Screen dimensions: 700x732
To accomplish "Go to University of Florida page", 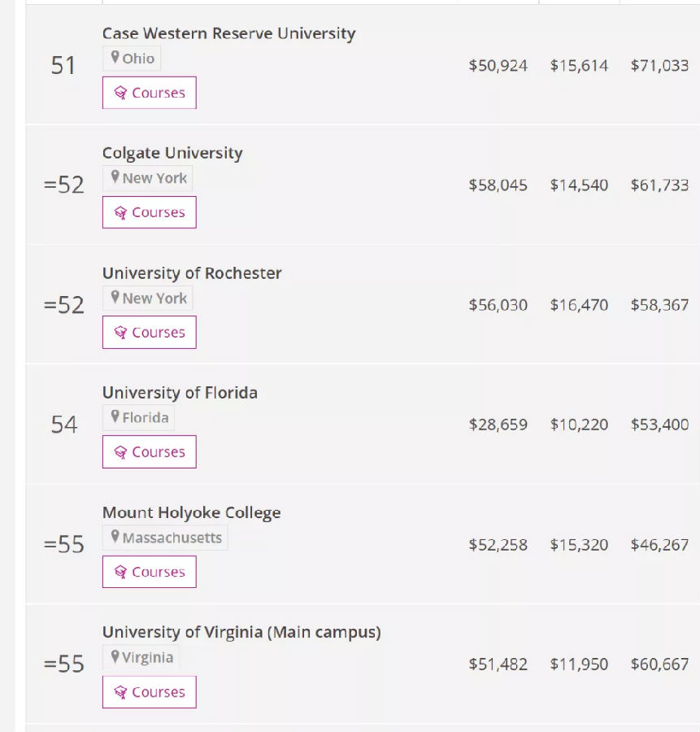I will click(x=180, y=392).
